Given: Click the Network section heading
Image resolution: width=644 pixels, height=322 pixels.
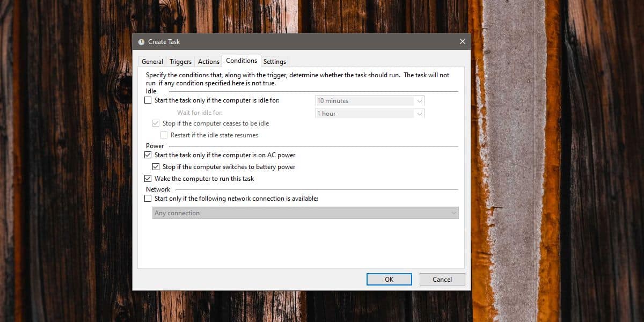Looking at the screenshot, I should pos(158,189).
